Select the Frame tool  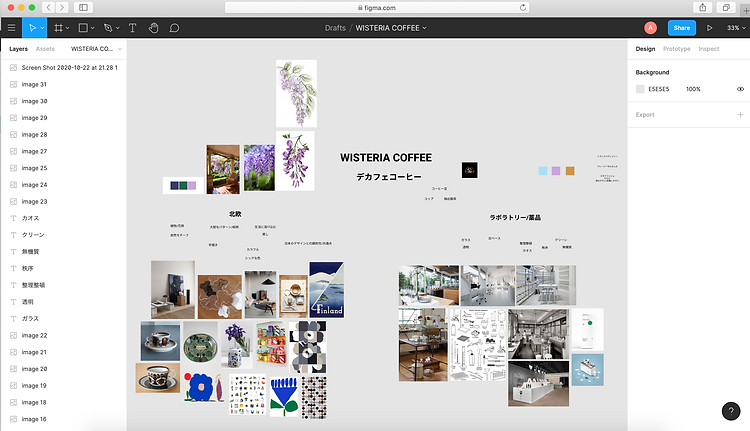pos(58,28)
